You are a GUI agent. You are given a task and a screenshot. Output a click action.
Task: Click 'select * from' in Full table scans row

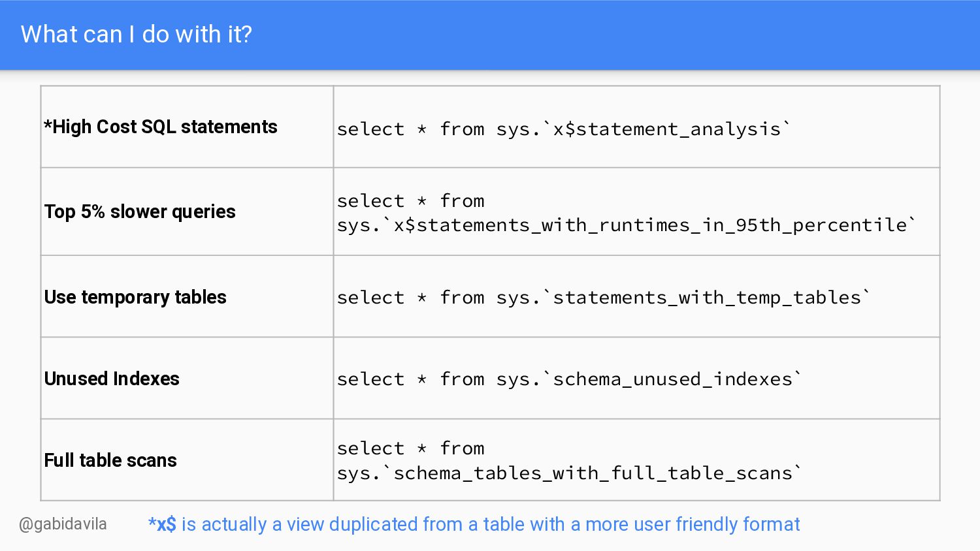(411, 449)
